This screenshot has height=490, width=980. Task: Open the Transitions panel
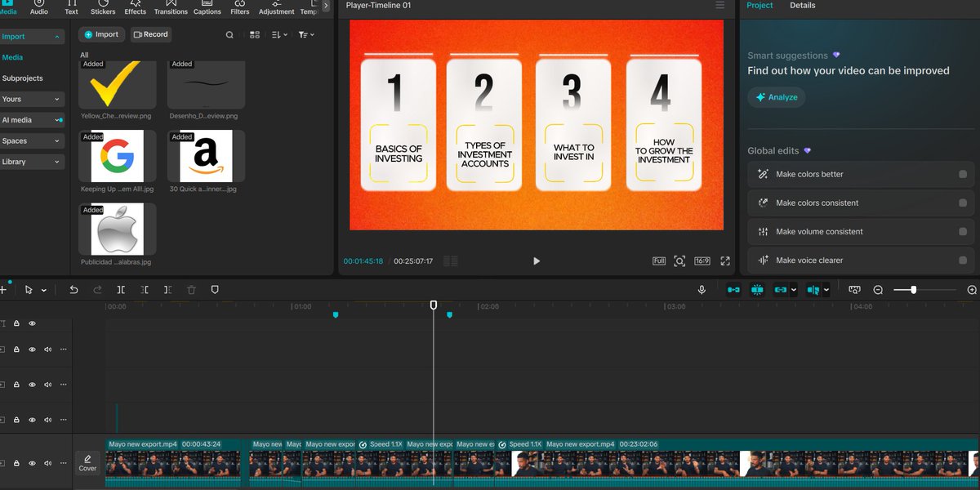[171, 7]
